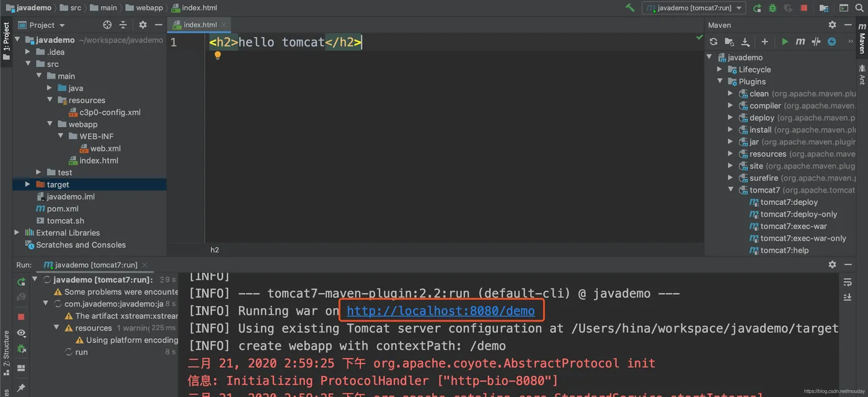The height and width of the screenshot is (397, 868).
Task: Select Scratches and Consoles
Action: click(x=75, y=245)
